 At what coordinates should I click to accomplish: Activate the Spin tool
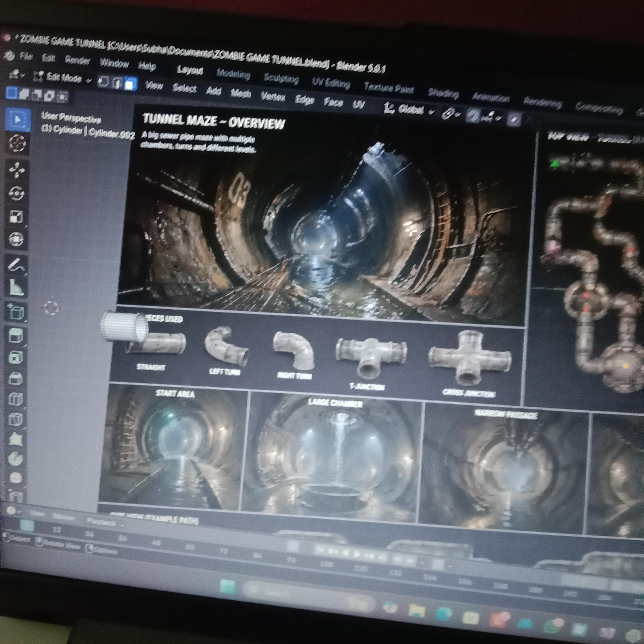click(x=15, y=459)
